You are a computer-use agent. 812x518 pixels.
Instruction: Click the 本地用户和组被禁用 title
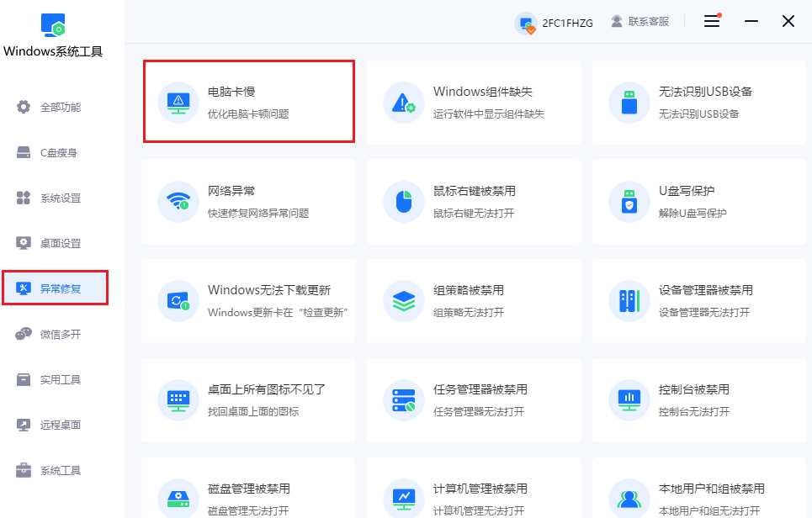coord(712,489)
